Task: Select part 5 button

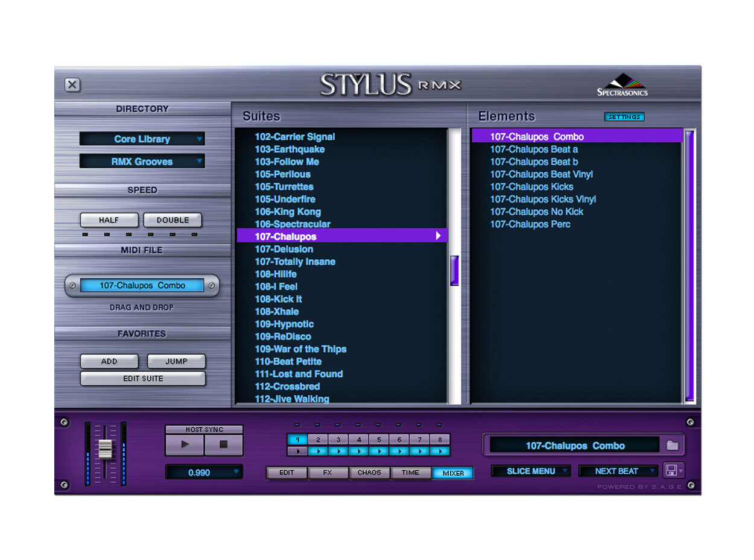Action: point(379,440)
